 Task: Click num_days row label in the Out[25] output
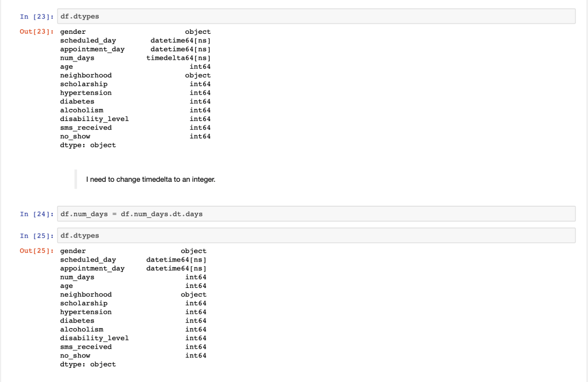point(77,277)
